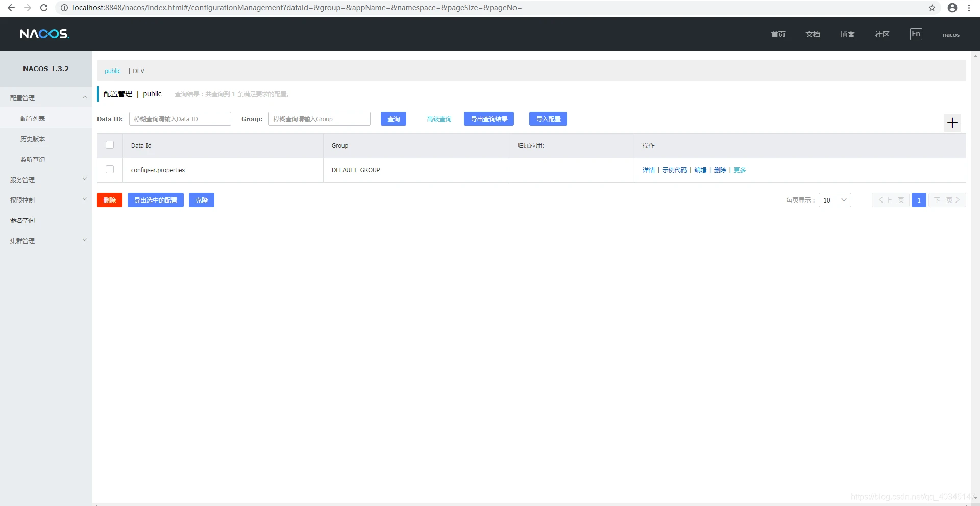The width and height of the screenshot is (980, 506).
Task: Switch to the DEV namespace tab
Action: click(138, 71)
